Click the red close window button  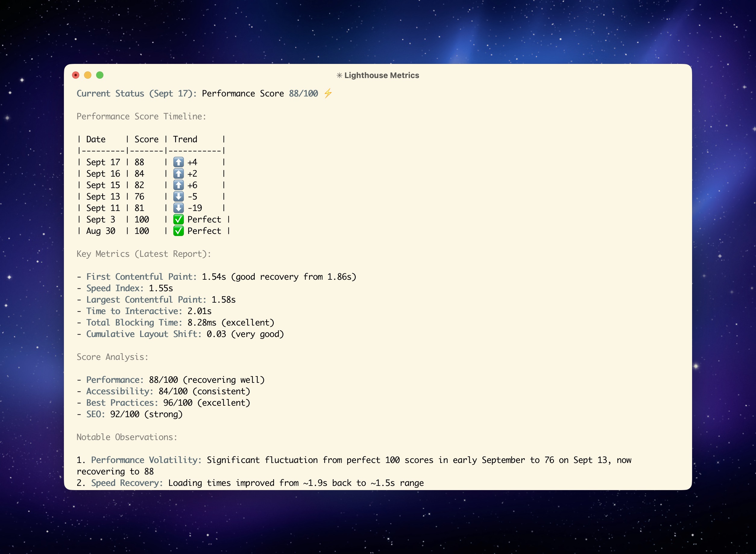pyautogui.click(x=75, y=75)
